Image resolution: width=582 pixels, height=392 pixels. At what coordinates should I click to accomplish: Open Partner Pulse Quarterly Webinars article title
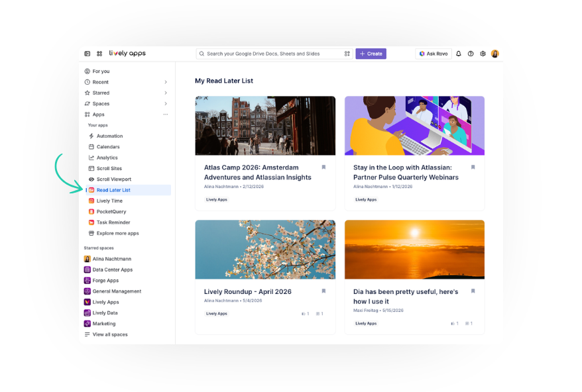click(406, 172)
